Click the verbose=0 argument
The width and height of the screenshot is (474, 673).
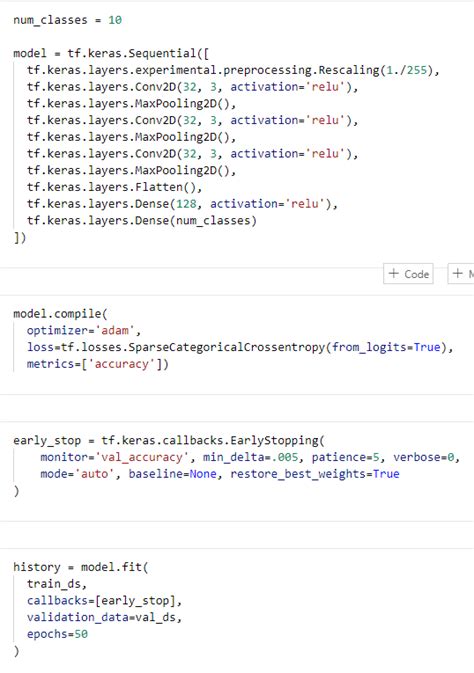coord(426,458)
